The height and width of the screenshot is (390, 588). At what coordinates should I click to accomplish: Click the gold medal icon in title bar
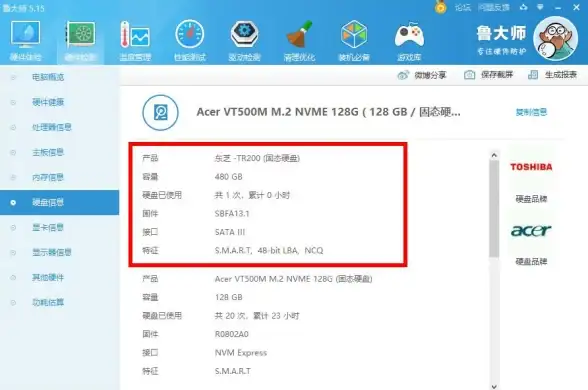[441, 7]
